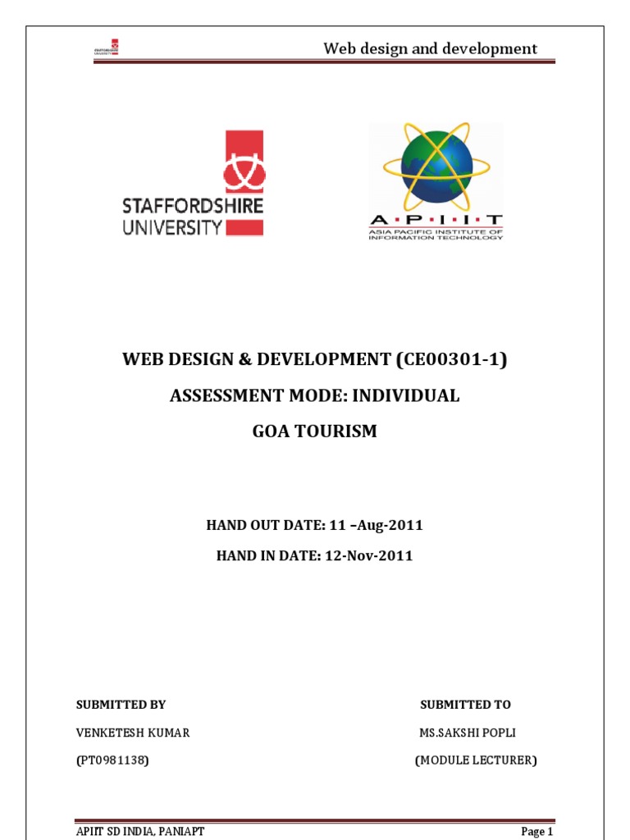Click the name 'VENKETESH KUMAR'
Image resolution: width=630 pixels, height=840 pixels.
point(133,733)
